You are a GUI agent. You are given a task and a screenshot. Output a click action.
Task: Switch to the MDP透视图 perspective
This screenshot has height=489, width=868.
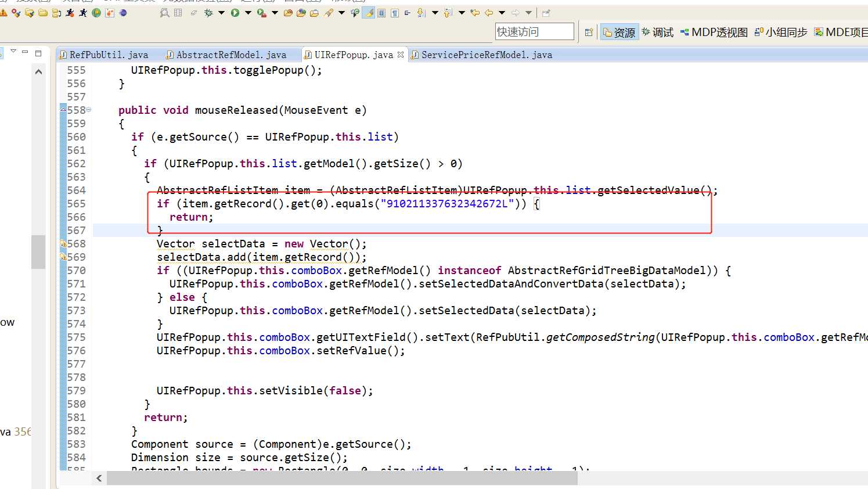[x=714, y=32]
